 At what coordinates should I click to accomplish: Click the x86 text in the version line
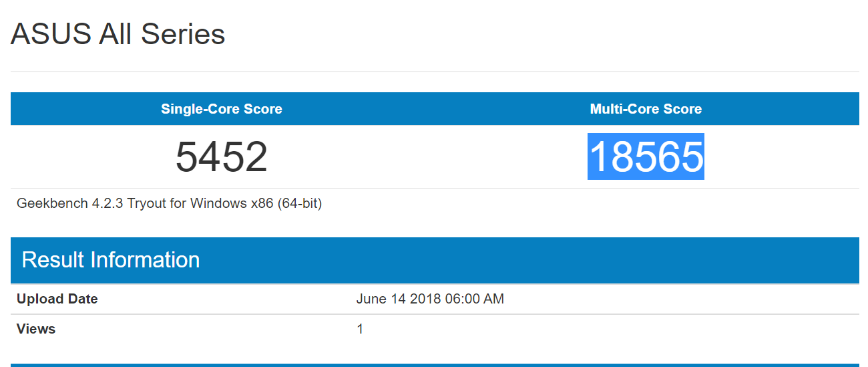click(262, 203)
